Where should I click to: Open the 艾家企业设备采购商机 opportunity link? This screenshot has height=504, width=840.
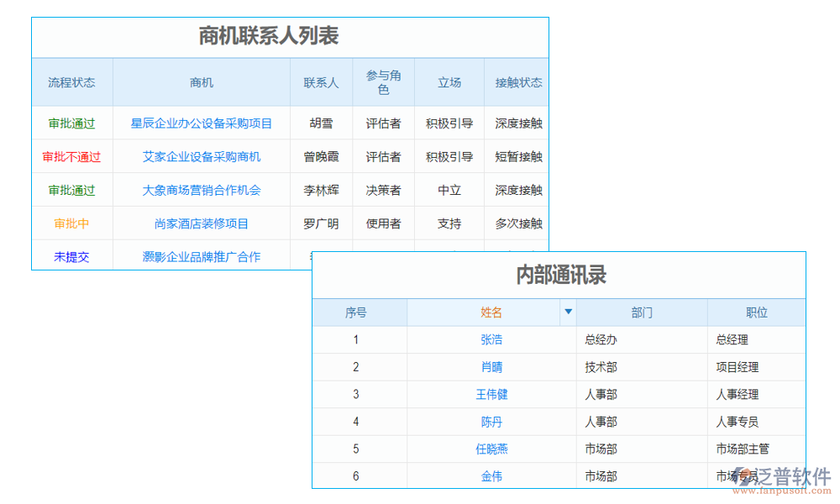click(x=202, y=156)
